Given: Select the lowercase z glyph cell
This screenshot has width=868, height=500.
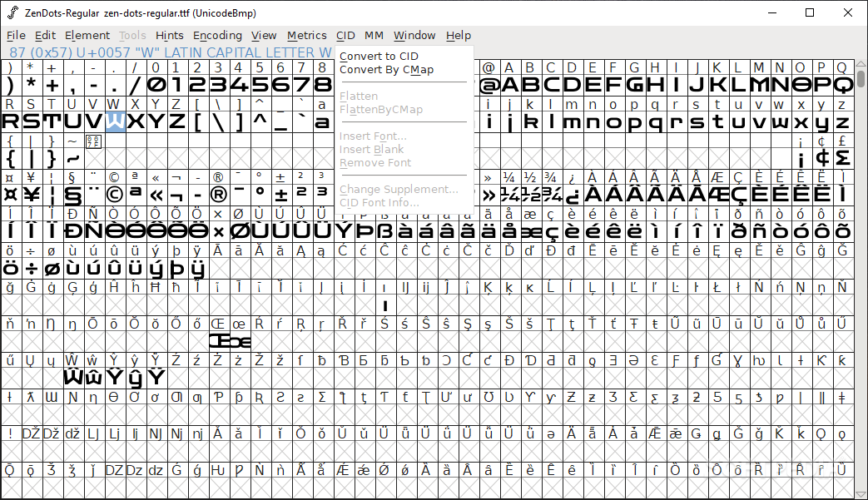Looking at the screenshot, I should point(843,121).
